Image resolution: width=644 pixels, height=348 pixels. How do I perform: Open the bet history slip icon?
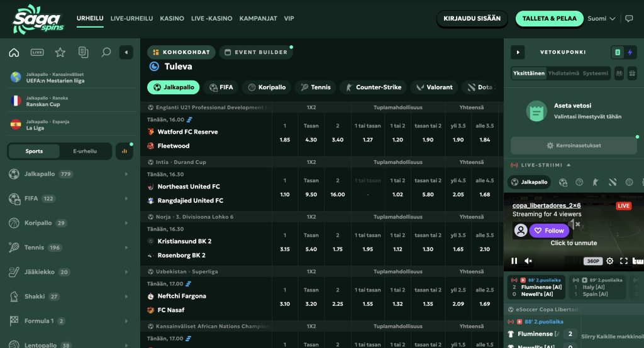click(x=83, y=52)
